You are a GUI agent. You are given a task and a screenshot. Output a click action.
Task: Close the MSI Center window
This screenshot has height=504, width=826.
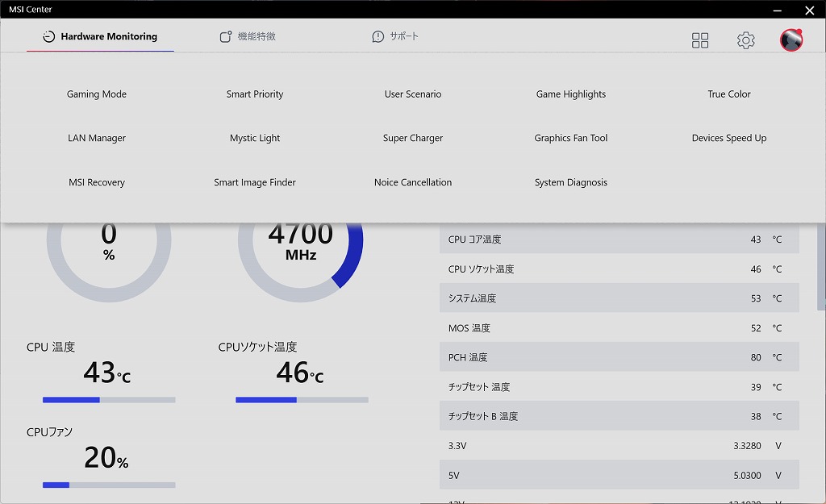(810, 10)
